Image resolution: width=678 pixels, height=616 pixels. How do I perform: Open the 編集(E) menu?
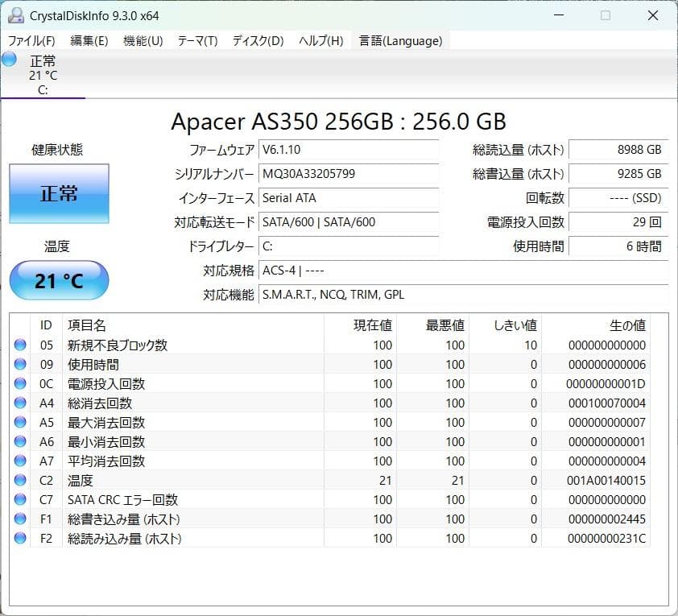(89, 40)
